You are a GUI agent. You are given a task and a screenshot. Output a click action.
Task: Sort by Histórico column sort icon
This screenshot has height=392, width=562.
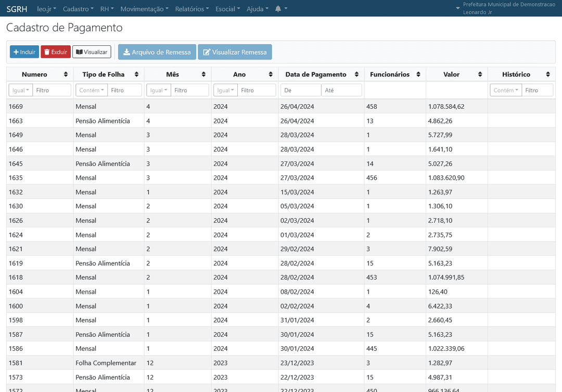(548, 74)
